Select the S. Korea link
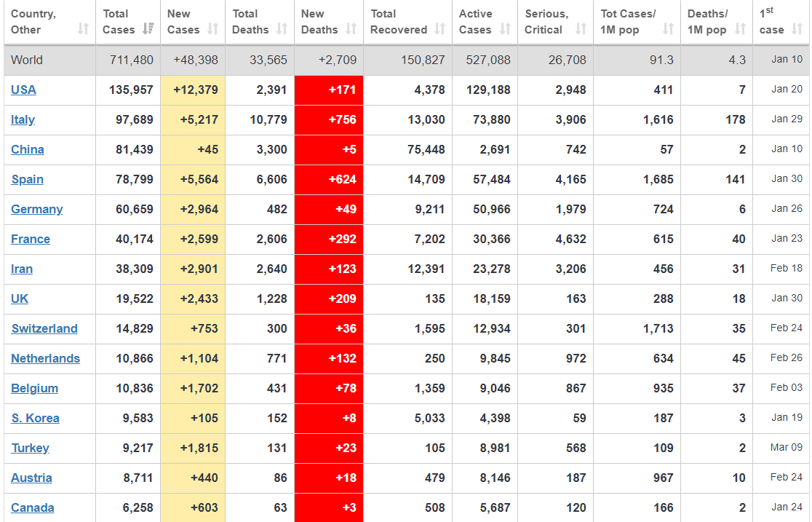This screenshot has height=522, width=812. click(x=35, y=418)
